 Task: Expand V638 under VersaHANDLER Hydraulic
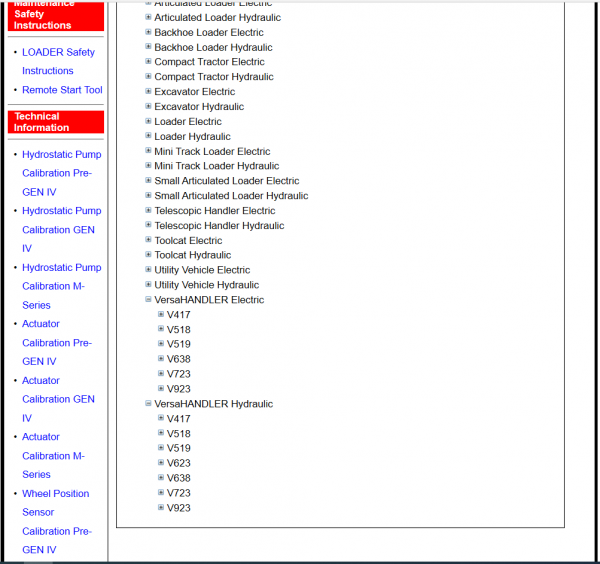161,478
